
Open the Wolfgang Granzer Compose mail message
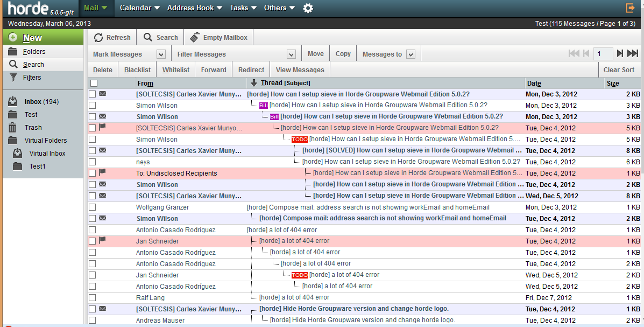coord(368,207)
